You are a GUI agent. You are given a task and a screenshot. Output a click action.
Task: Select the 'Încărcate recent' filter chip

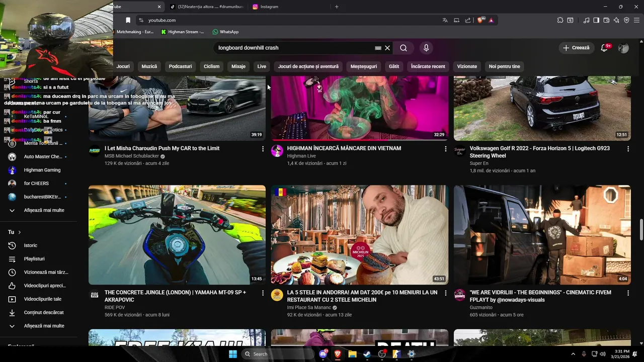coord(428,66)
